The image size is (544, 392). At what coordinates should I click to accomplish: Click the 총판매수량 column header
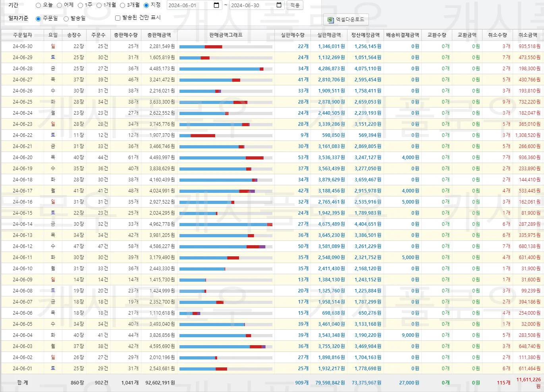tap(126, 35)
